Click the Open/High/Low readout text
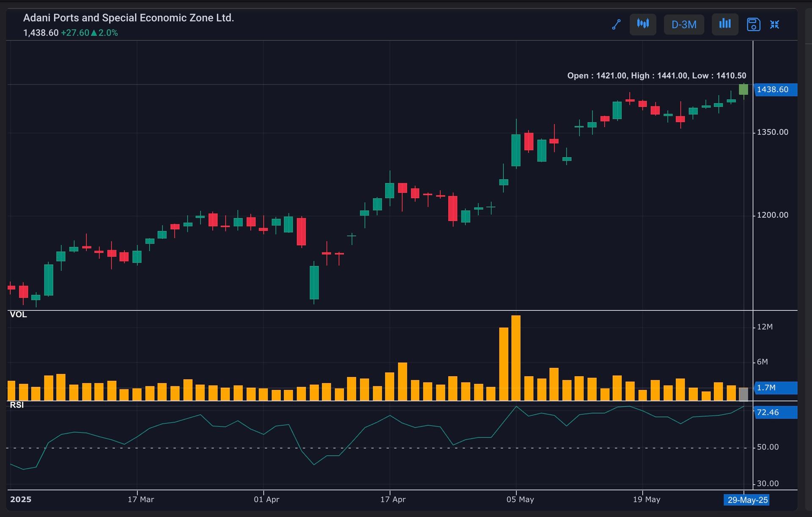The width and height of the screenshot is (812, 517). tap(657, 76)
